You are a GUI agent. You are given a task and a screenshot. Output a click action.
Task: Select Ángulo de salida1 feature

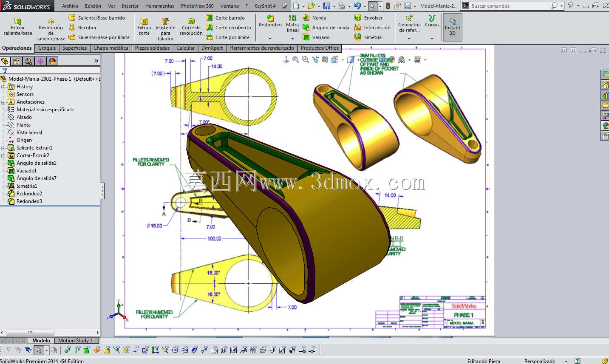pyautogui.click(x=32, y=163)
